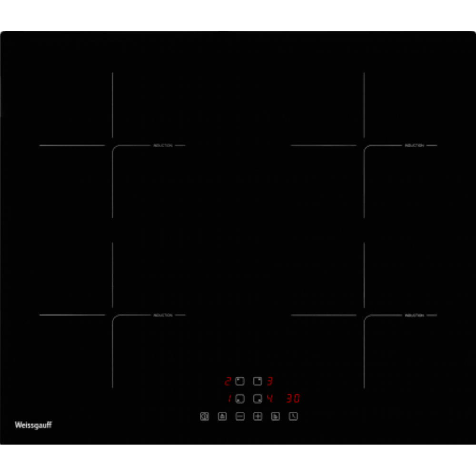476x476 pixels.
Task: Tap the red power level digit 1
Action: (x=229, y=398)
